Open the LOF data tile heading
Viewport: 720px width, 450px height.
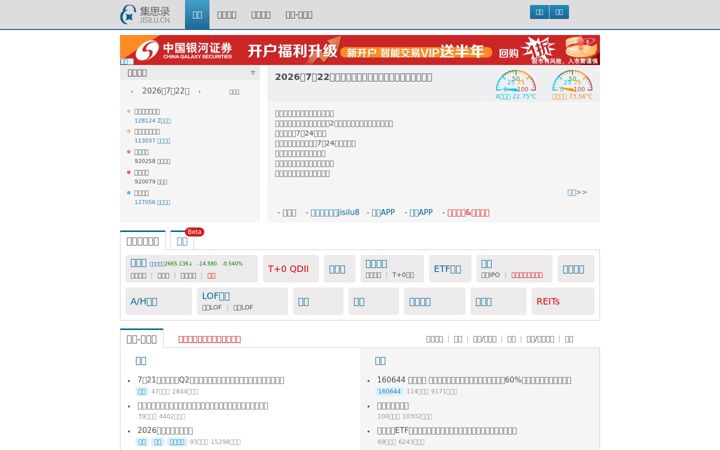tap(216, 296)
